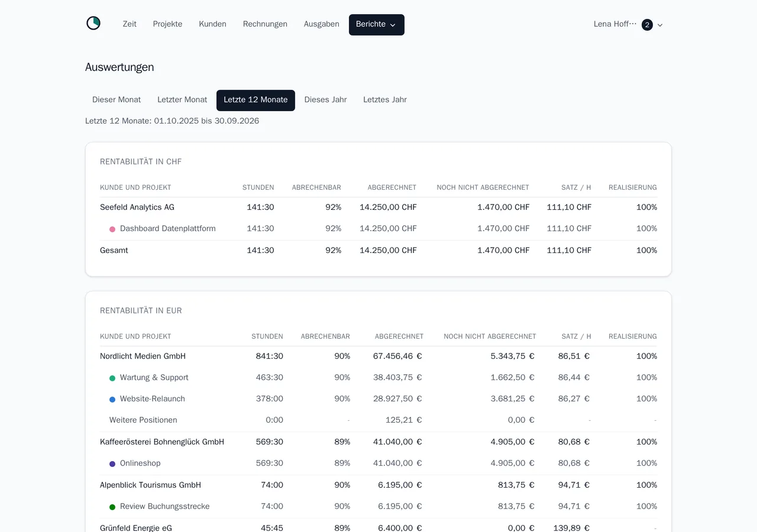The width and height of the screenshot is (757, 532).
Task: Click the Auswertungen page heading
Action: click(x=119, y=67)
